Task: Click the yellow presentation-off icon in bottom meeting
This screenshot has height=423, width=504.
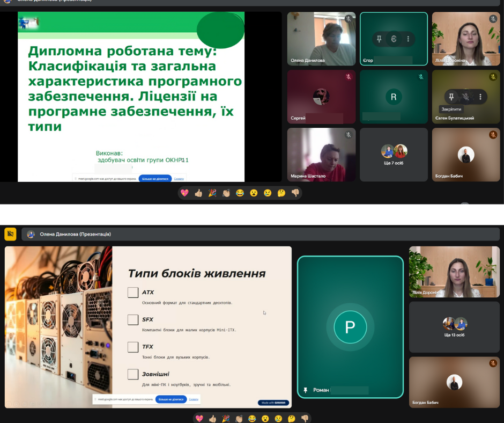Action: pyautogui.click(x=10, y=234)
